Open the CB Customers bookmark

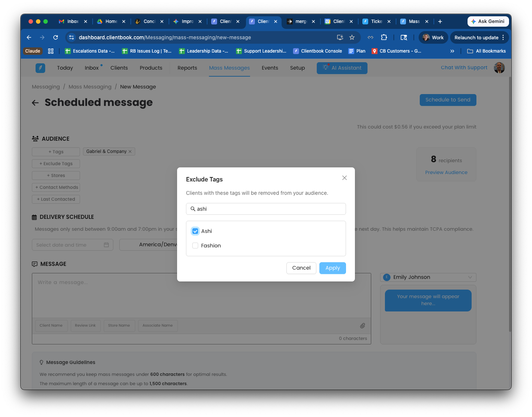(397, 51)
